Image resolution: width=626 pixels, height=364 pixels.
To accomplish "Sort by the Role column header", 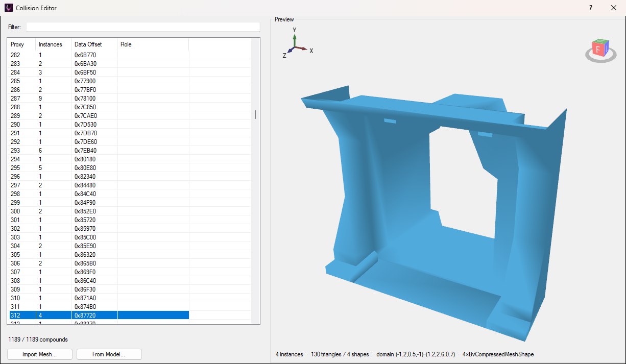I will coord(153,44).
